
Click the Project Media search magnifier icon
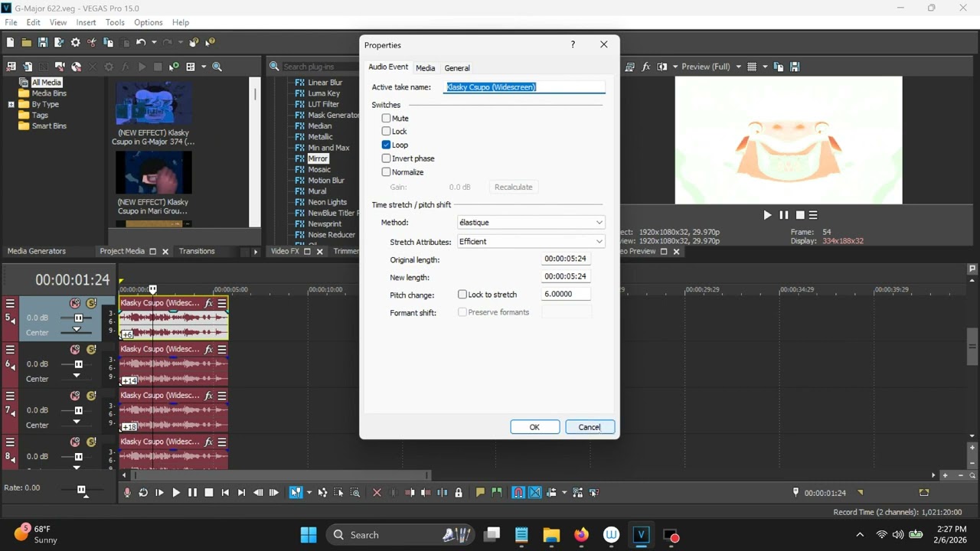pos(217,67)
